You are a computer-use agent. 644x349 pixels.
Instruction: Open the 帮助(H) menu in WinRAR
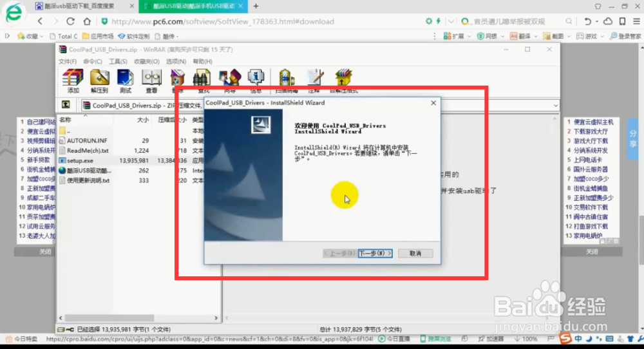tap(202, 61)
